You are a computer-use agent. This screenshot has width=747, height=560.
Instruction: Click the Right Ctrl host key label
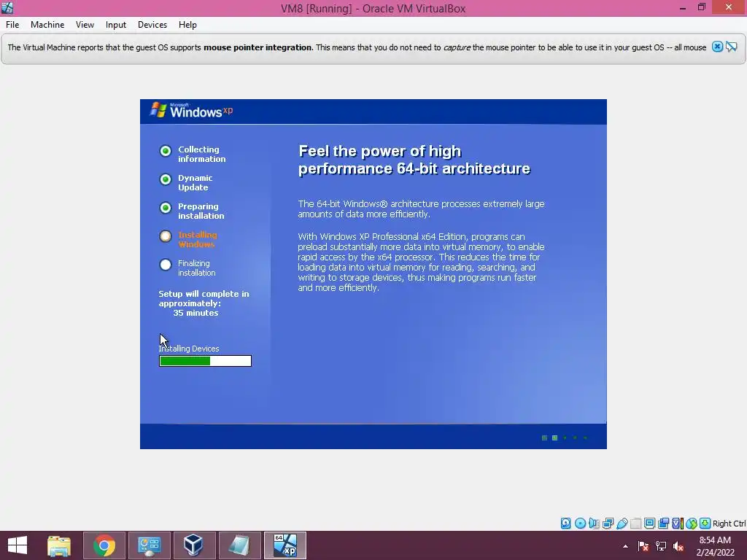(x=729, y=524)
